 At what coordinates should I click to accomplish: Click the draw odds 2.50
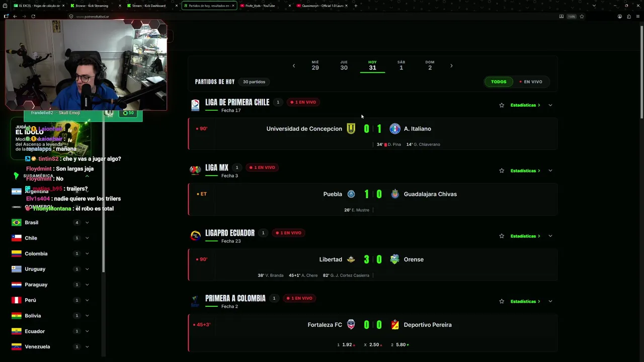tap(373, 345)
